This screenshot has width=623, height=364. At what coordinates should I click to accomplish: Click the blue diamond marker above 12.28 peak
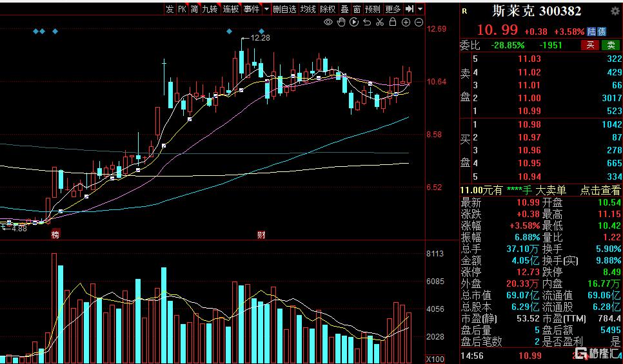pyautogui.click(x=229, y=31)
